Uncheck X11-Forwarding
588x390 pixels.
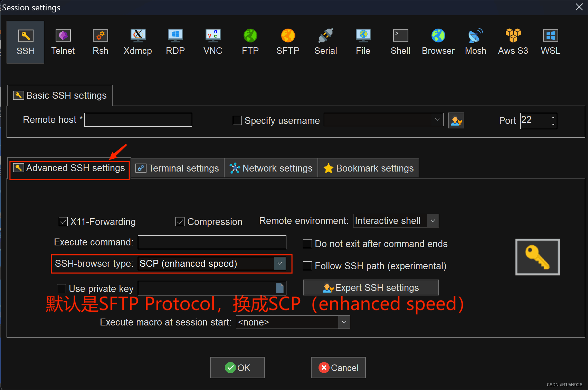click(63, 222)
